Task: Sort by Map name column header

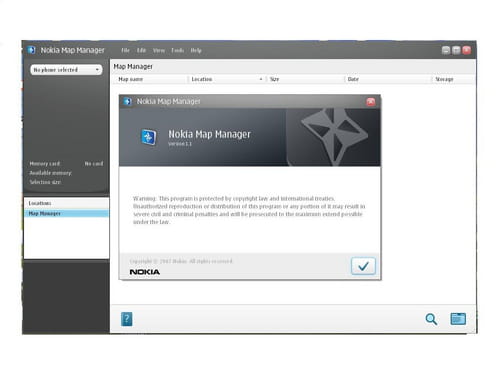Action: pyautogui.click(x=131, y=79)
